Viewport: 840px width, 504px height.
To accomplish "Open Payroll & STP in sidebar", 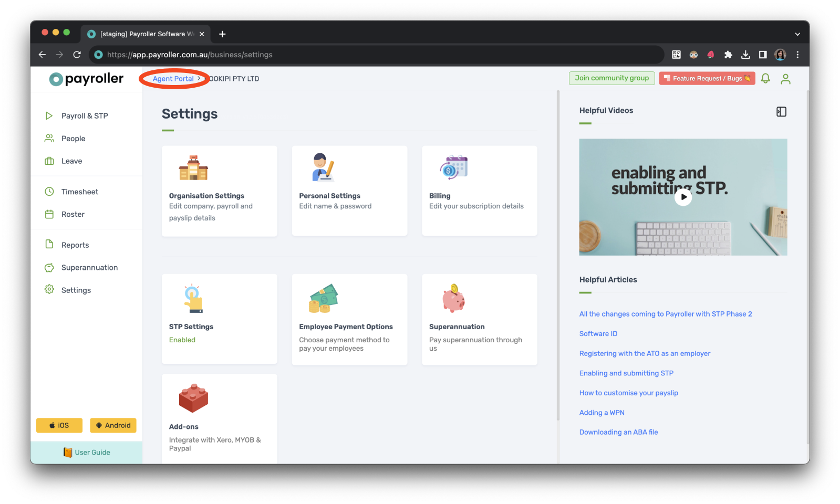I will [x=85, y=116].
